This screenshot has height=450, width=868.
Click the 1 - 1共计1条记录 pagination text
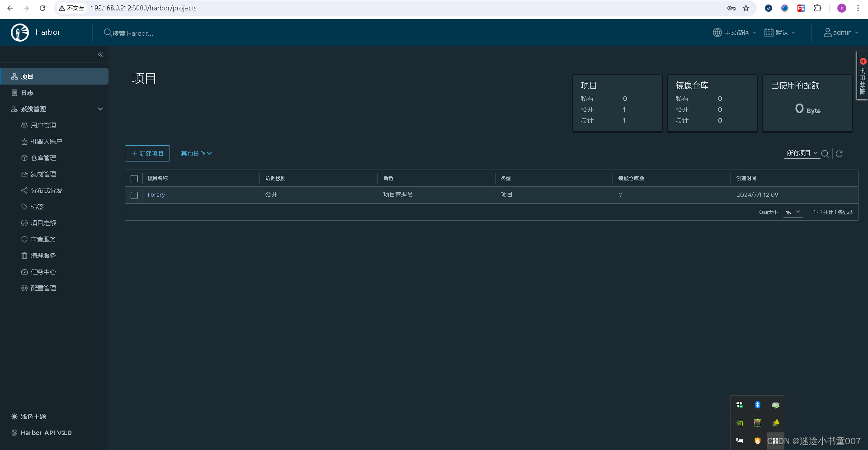tap(833, 212)
